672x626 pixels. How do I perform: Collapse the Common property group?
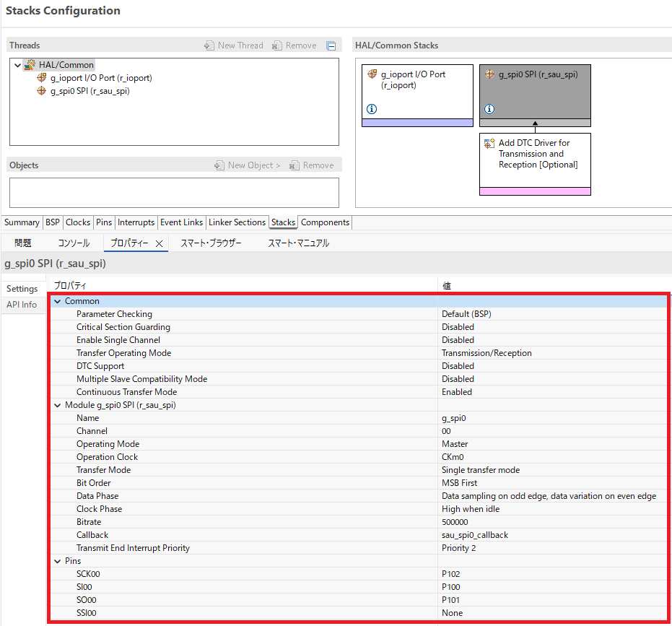pos(58,301)
